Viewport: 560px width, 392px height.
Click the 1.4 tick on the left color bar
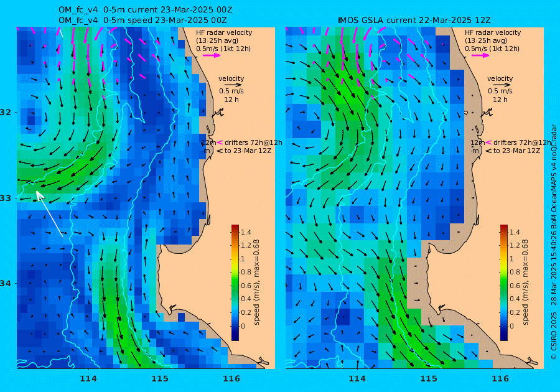pos(246,232)
